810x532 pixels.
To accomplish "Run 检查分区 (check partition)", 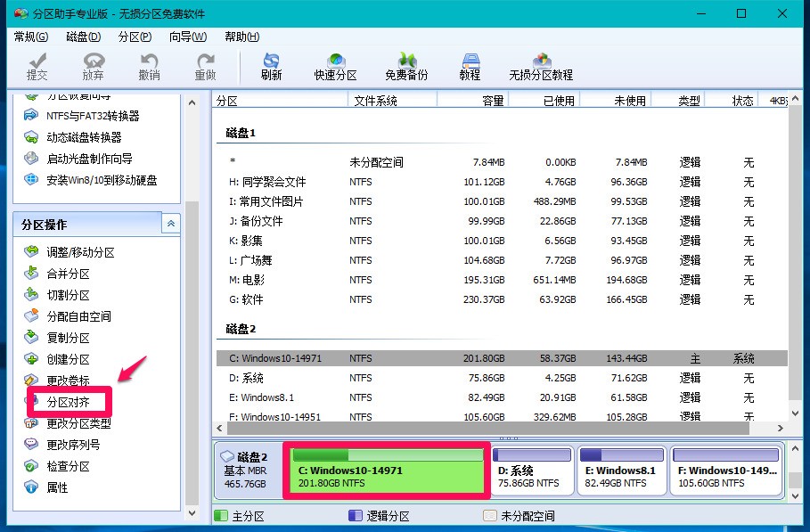I will (57, 466).
